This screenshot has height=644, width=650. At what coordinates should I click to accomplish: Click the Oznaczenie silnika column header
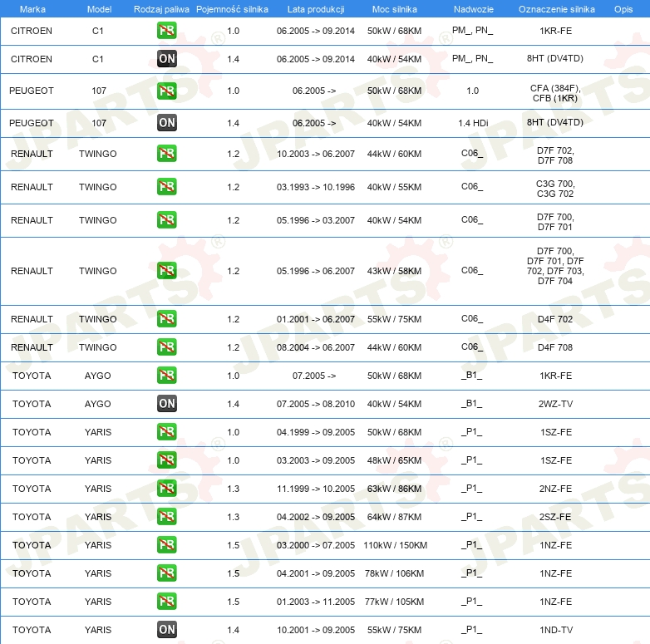(556, 9)
